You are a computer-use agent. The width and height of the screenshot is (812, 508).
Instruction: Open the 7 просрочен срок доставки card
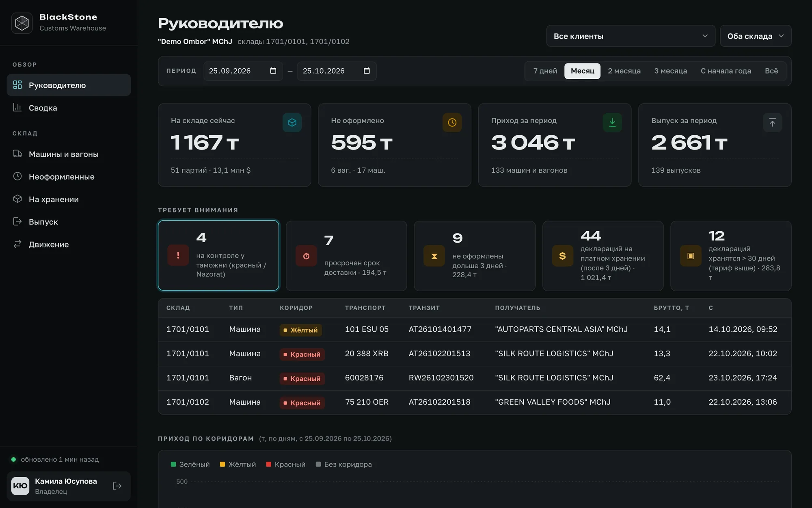(x=346, y=256)
